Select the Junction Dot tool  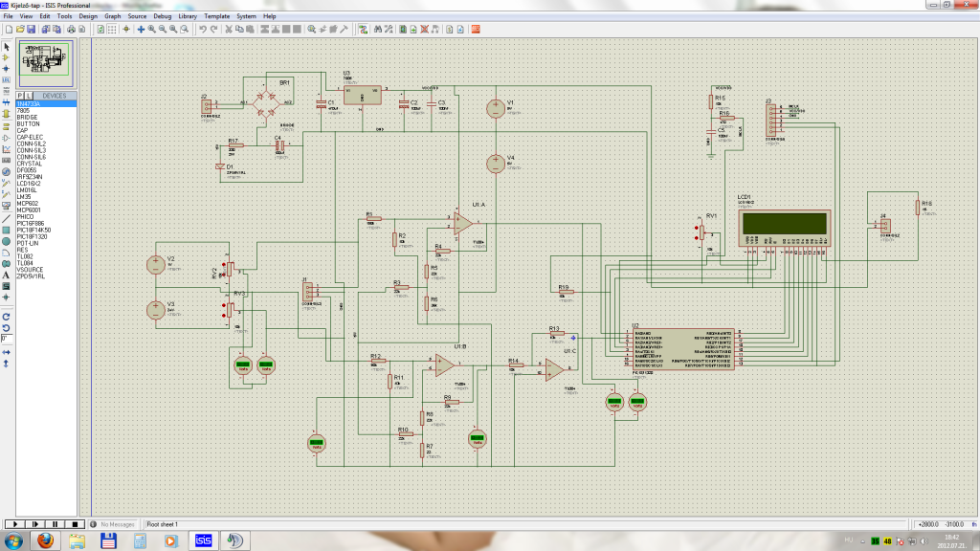click(7, 69)
